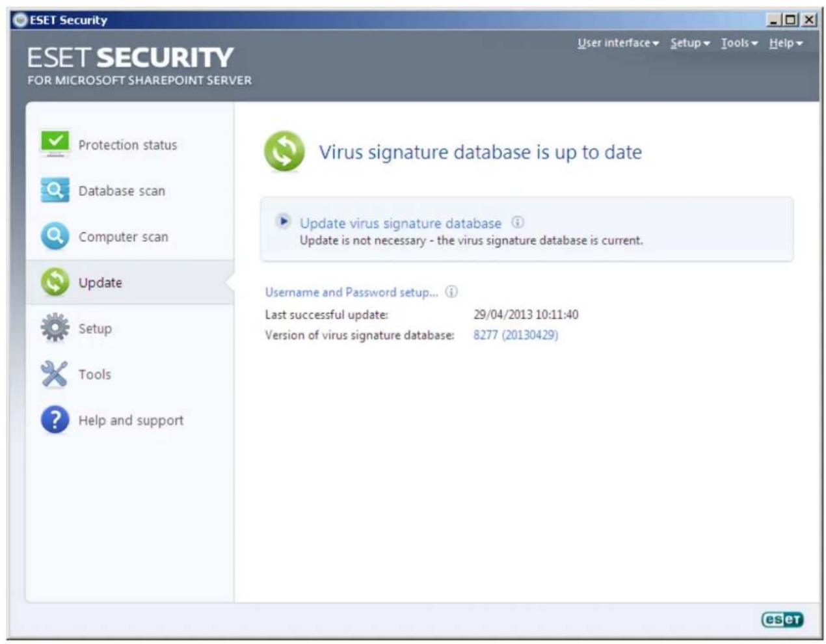
Task: Open Help and support section
Action: (131, 420)
